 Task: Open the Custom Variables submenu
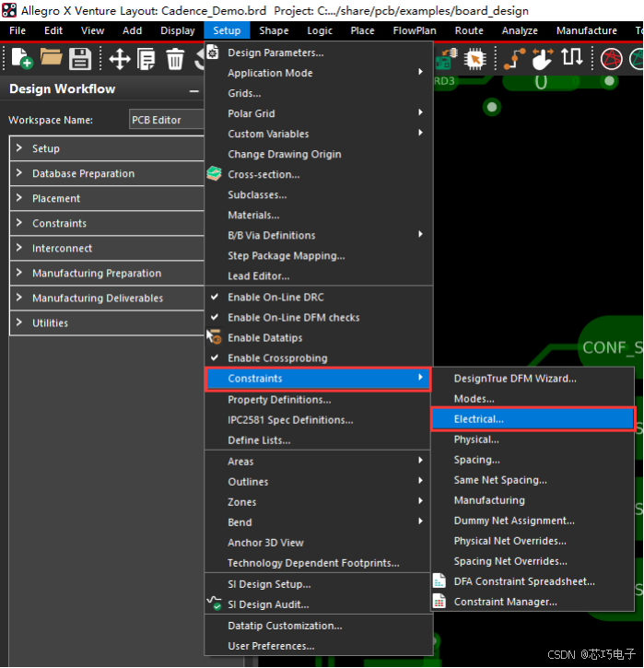coord(319,134)
